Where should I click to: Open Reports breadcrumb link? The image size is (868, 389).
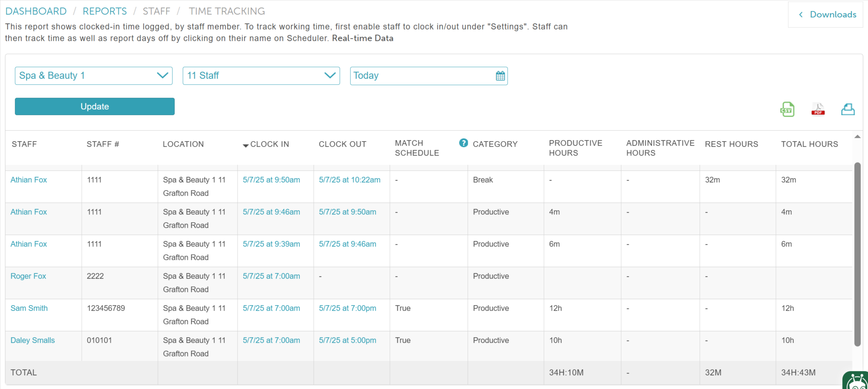(x=104, y=11)
